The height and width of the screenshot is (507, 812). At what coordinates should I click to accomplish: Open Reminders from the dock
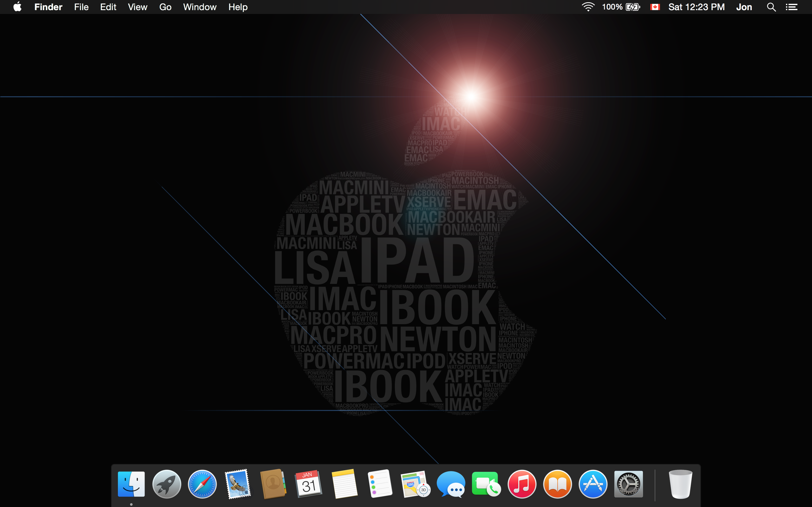tap(380, 484)
